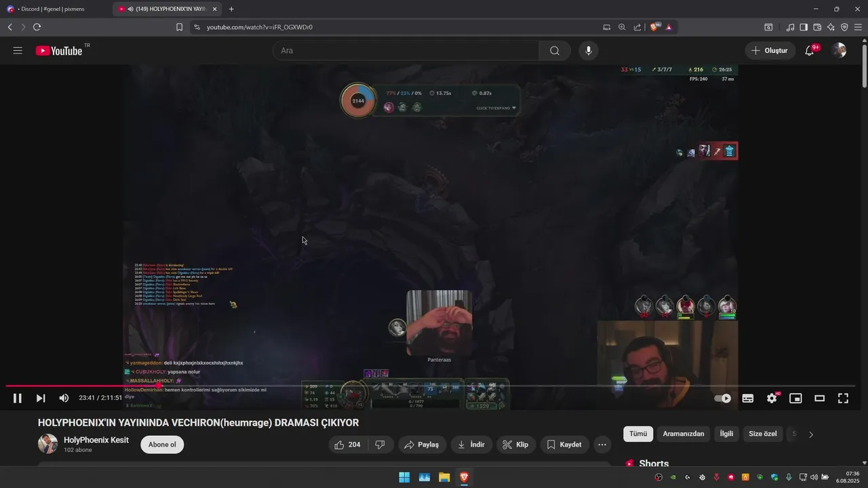Pause the video
This screenshot has width=868, height=488.
[x=18, y=399]
